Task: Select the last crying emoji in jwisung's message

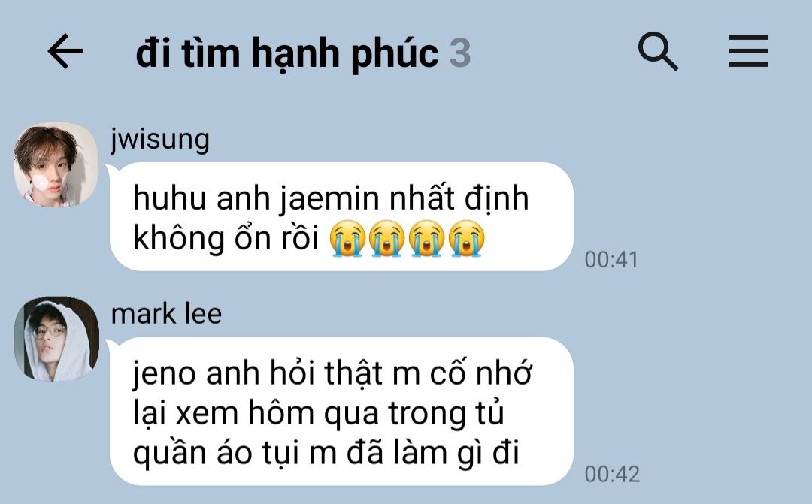Action: (x=466, y=238)
